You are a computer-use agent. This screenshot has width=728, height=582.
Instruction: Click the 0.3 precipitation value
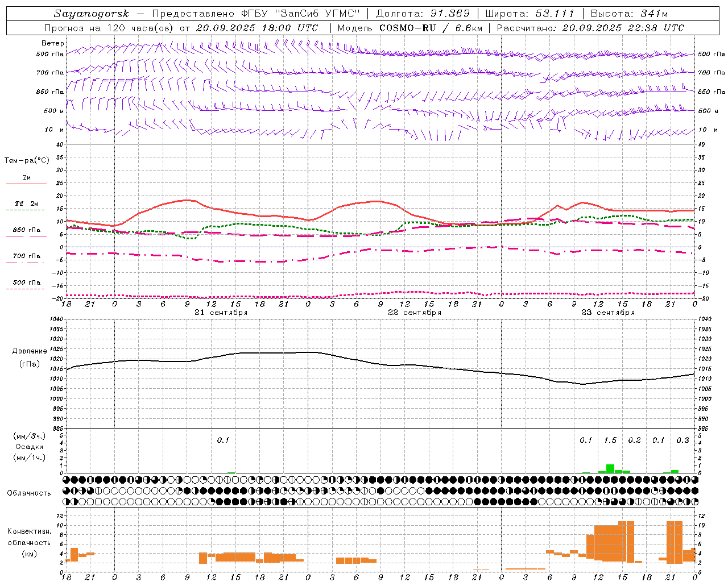682,440
